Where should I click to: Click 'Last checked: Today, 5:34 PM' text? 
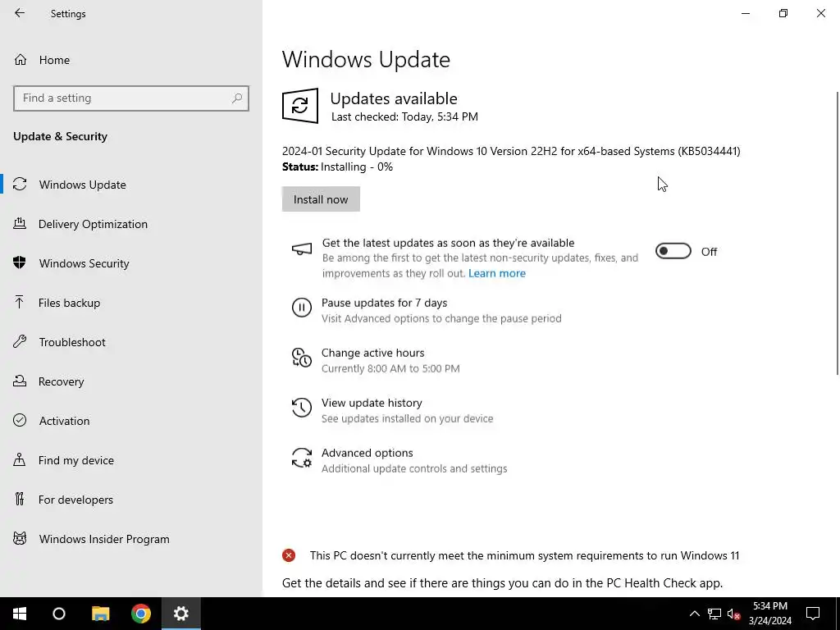(x=404, y=116)
